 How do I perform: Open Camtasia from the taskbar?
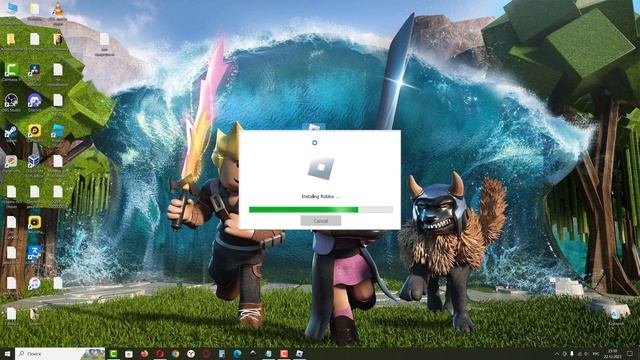click(x=113, y=353)
